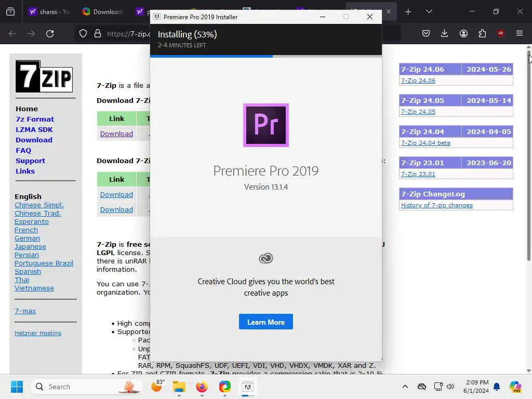
Task: Open weather widget showing 83°
Action: coord(157,386)
